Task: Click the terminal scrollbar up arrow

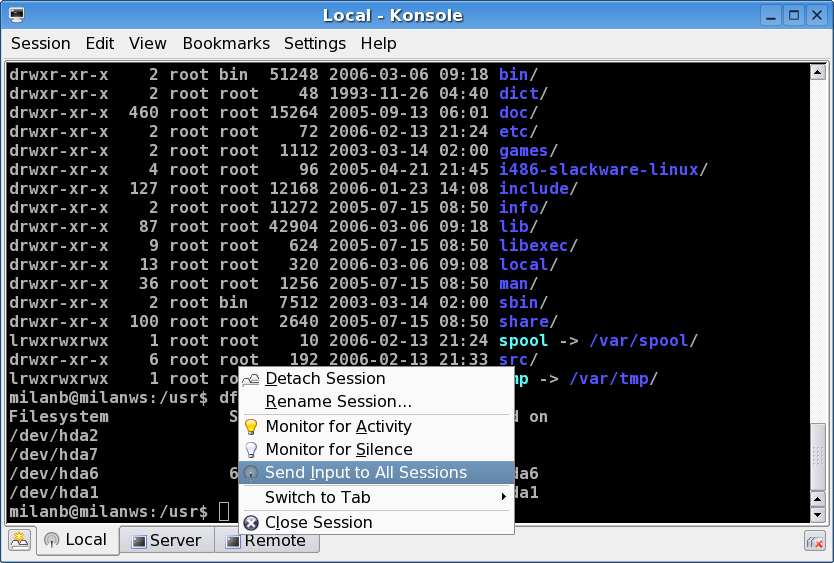Action: [818, 73]
